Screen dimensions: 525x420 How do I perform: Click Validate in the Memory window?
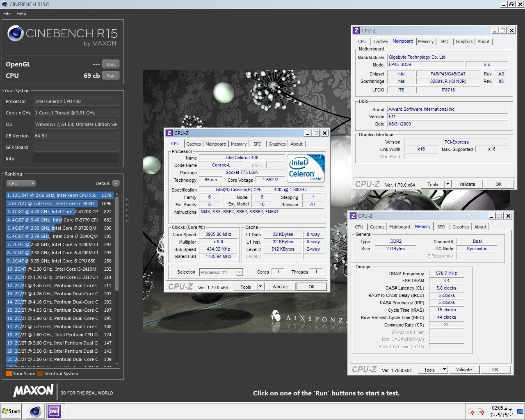464,370
